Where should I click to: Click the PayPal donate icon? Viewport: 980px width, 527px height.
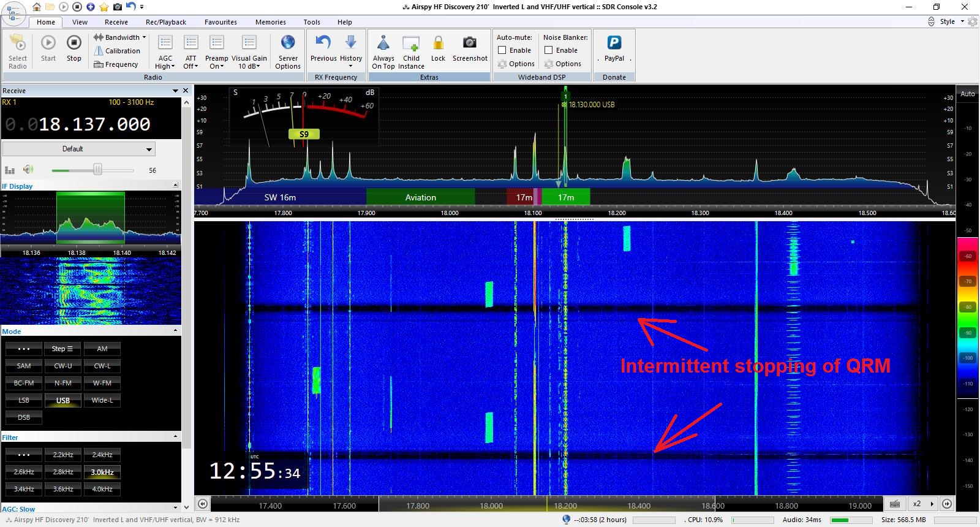tap(614, 43)
